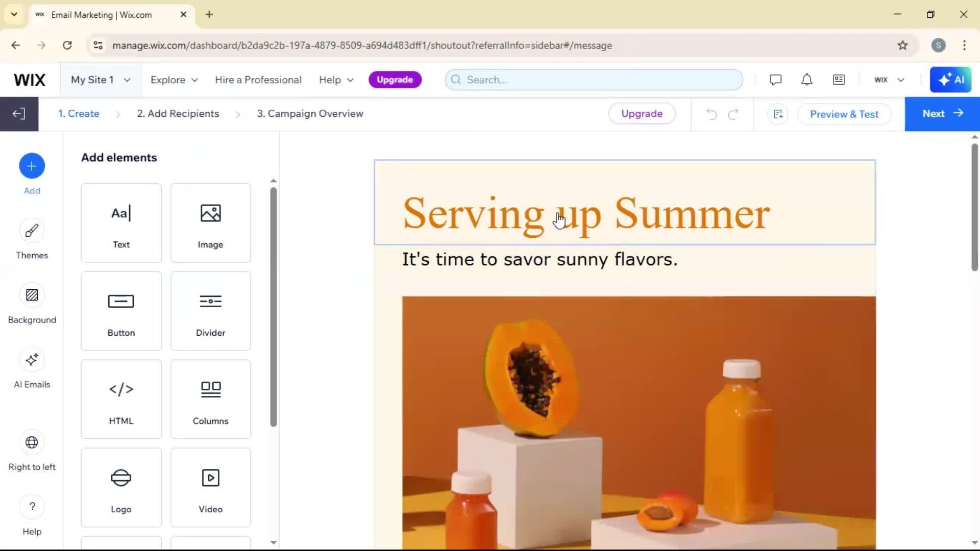Close the Email Marketing tab

(183, 15)
